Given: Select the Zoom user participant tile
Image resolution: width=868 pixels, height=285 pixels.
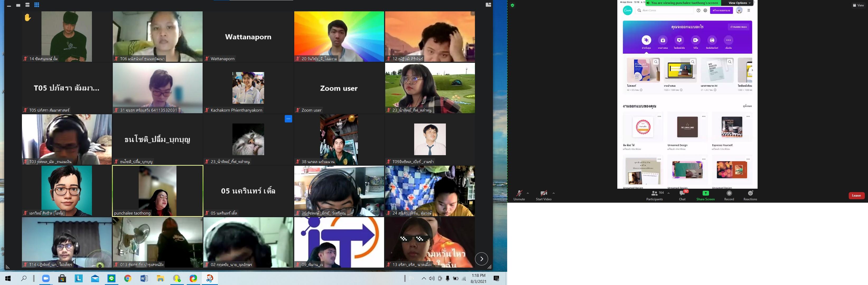Looking at the screenshot, I should click(339, 88).
